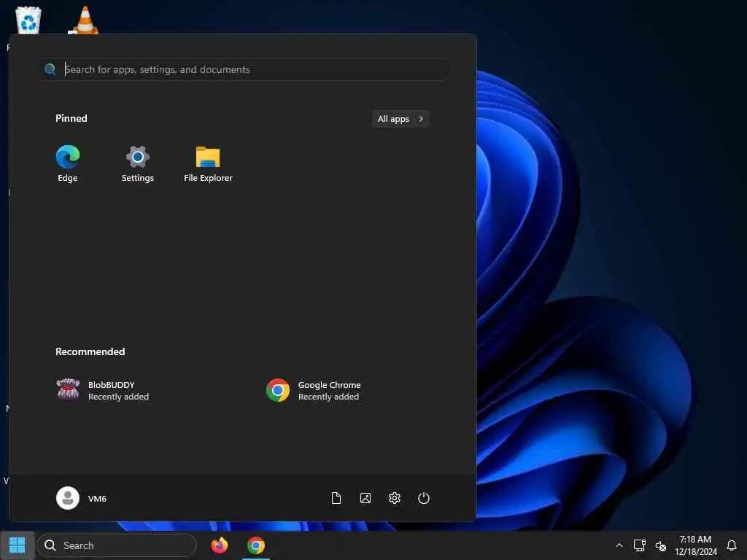Launch File Explorer from pinned apps
The width and height of the screenshot is (747, 560).
tap(208, 163)
